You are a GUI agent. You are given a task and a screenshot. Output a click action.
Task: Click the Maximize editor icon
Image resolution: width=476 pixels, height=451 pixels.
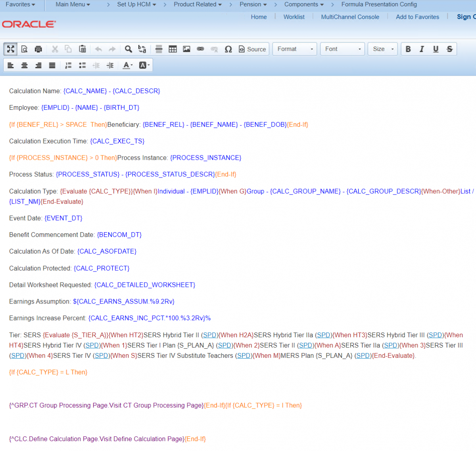[x=11, y=49]
